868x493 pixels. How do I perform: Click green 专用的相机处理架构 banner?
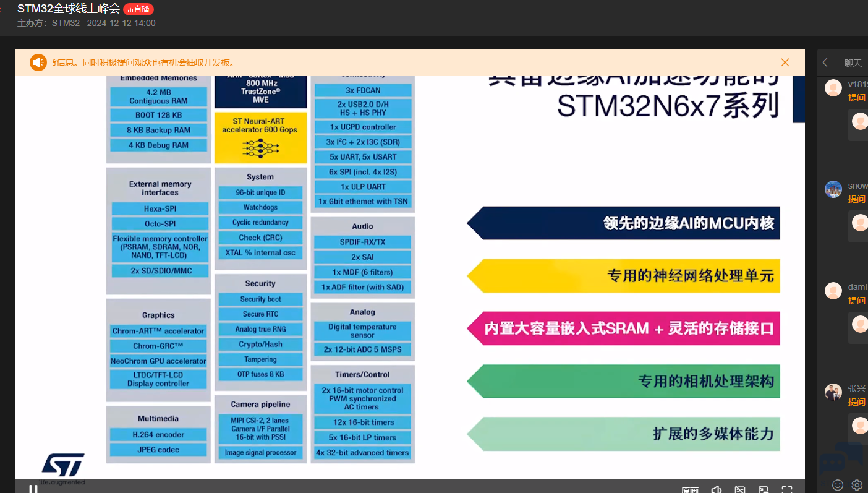tap(623, 381)
